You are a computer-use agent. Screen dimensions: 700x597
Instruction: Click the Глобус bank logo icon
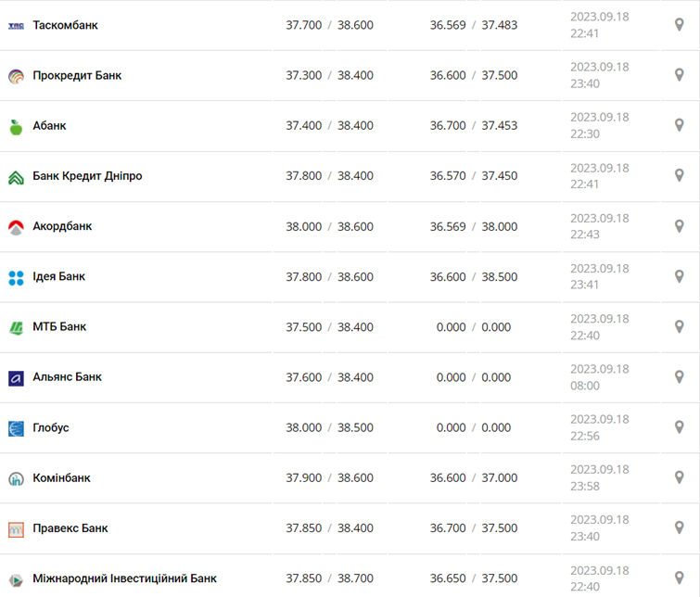[16, 428]
